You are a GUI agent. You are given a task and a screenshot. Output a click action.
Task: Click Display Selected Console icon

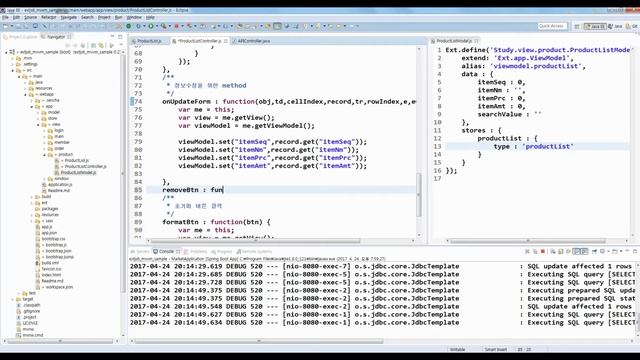tap(603, 251)
